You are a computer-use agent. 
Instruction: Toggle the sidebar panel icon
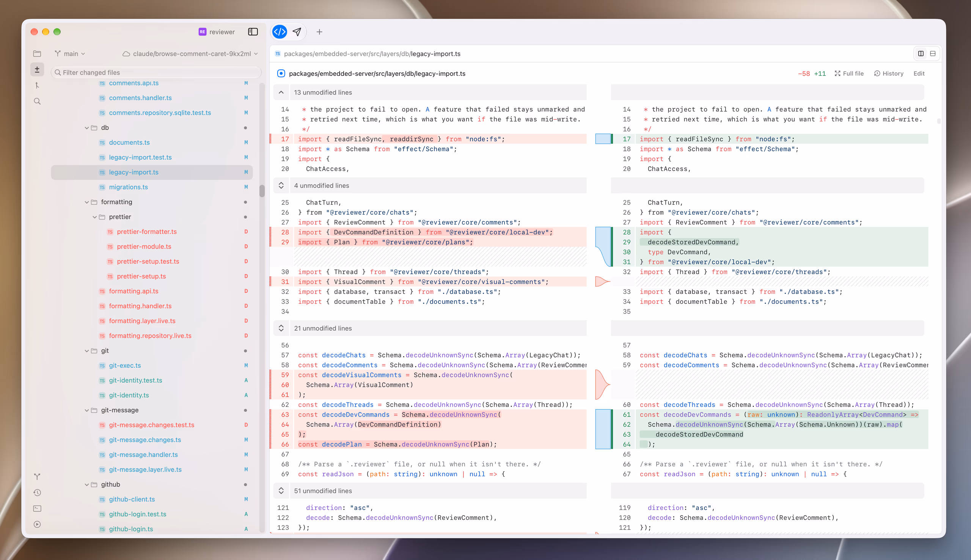click(253, 31)
